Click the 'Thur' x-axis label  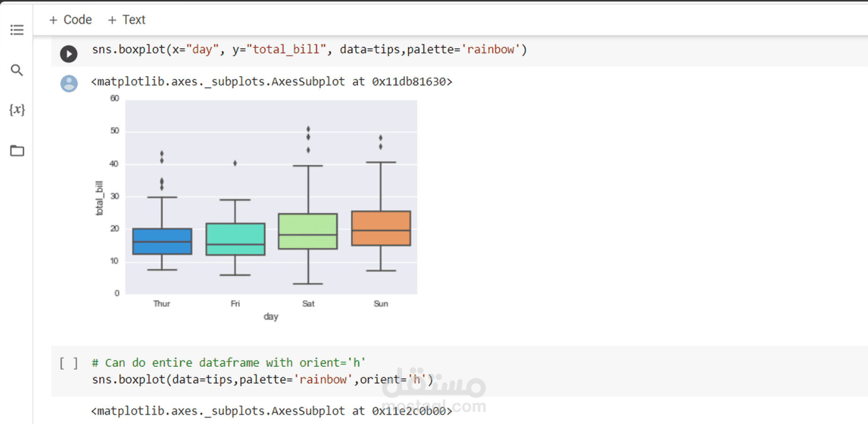point(162,303)
